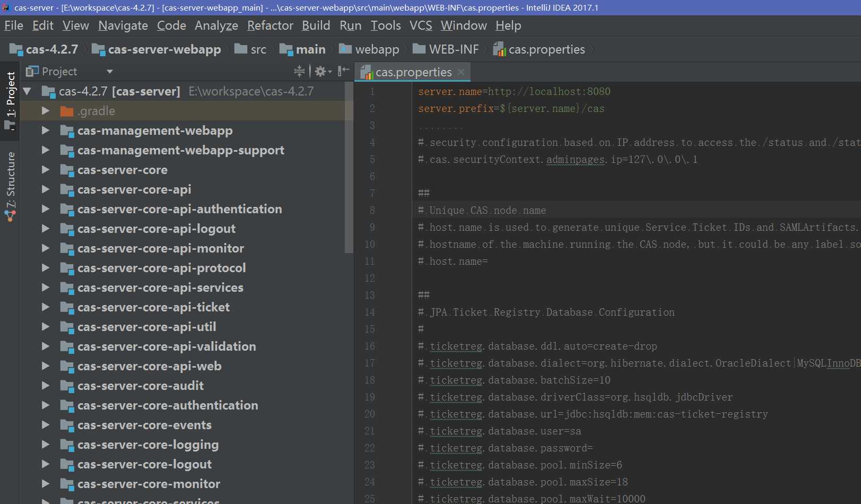861x504 pixels.
Task: Select cas-server-core-events tree item
Action: coord(144,425)
